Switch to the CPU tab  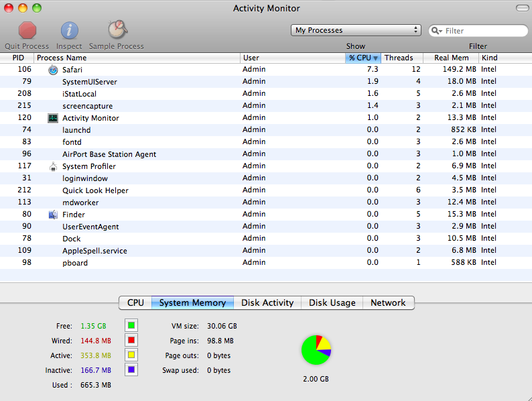(135, 302)
